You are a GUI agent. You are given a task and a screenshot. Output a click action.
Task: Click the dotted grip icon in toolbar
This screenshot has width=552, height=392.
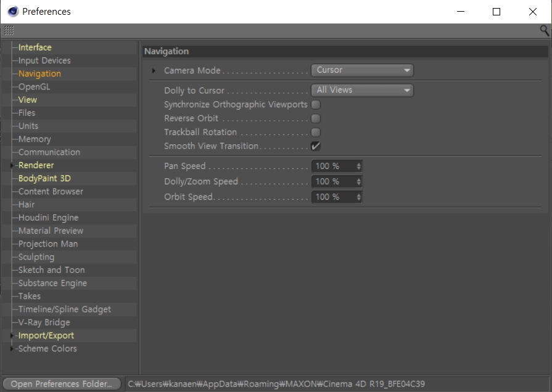click(9, 31)
